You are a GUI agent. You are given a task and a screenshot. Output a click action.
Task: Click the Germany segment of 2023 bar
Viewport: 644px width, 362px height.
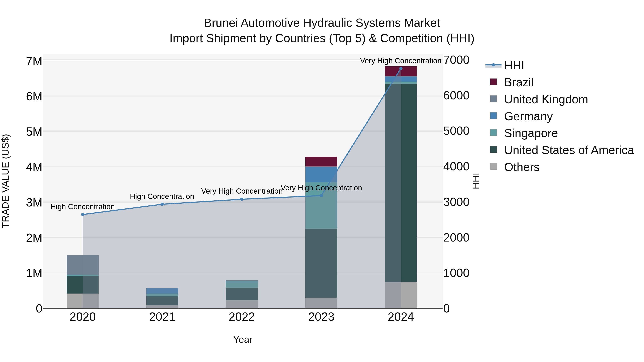pyautogui.click(x=321, y=175)
